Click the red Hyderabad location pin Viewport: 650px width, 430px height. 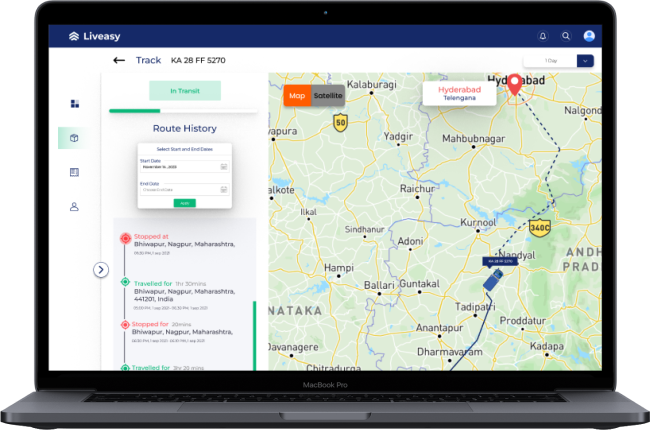(515, 85)
